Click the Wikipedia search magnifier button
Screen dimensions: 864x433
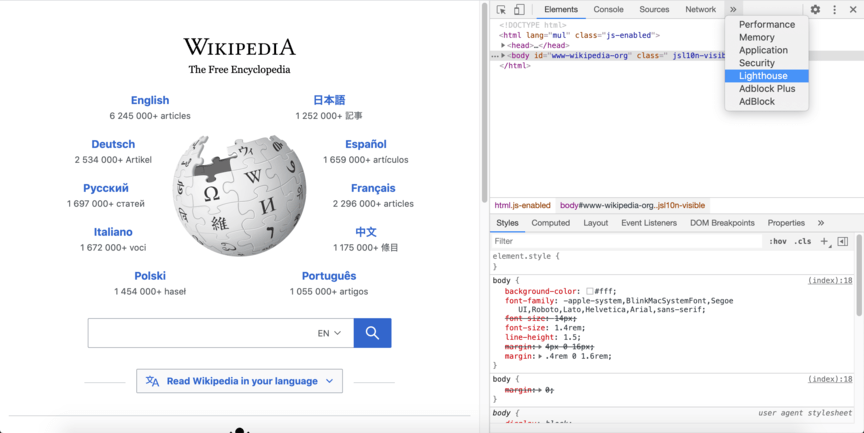click(372, 333)
